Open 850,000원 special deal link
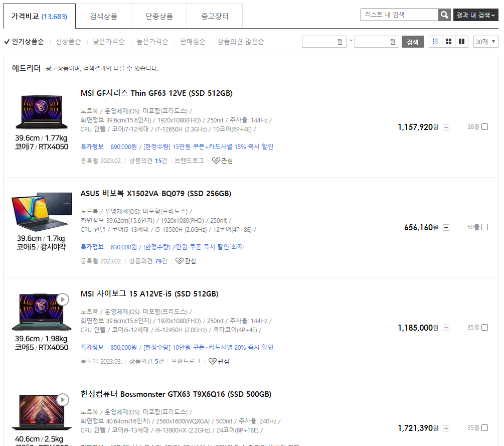 (x=192, y=347)
